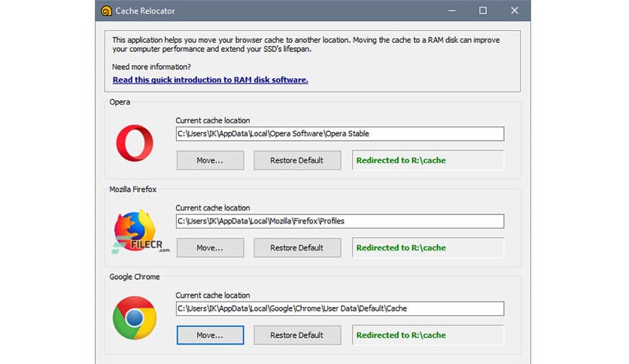
Task: Click the Opera browser logo
Action: click(x=135, y=143)
